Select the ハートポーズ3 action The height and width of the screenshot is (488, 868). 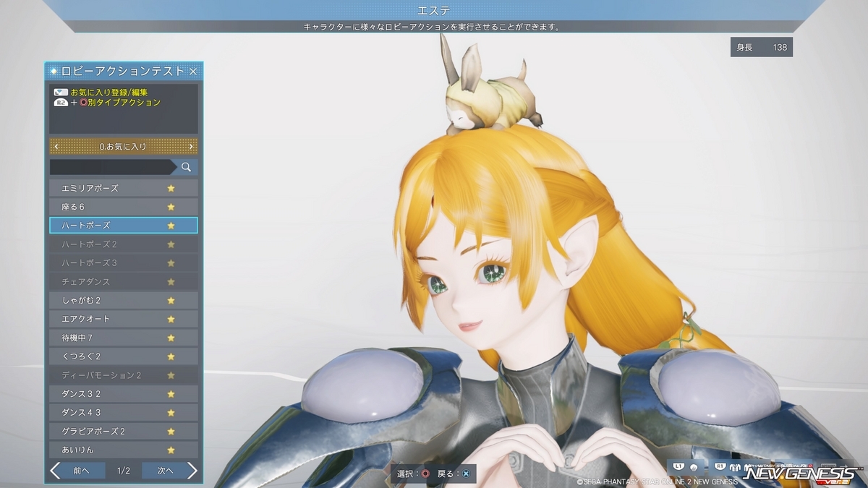(x=124, y=262)
